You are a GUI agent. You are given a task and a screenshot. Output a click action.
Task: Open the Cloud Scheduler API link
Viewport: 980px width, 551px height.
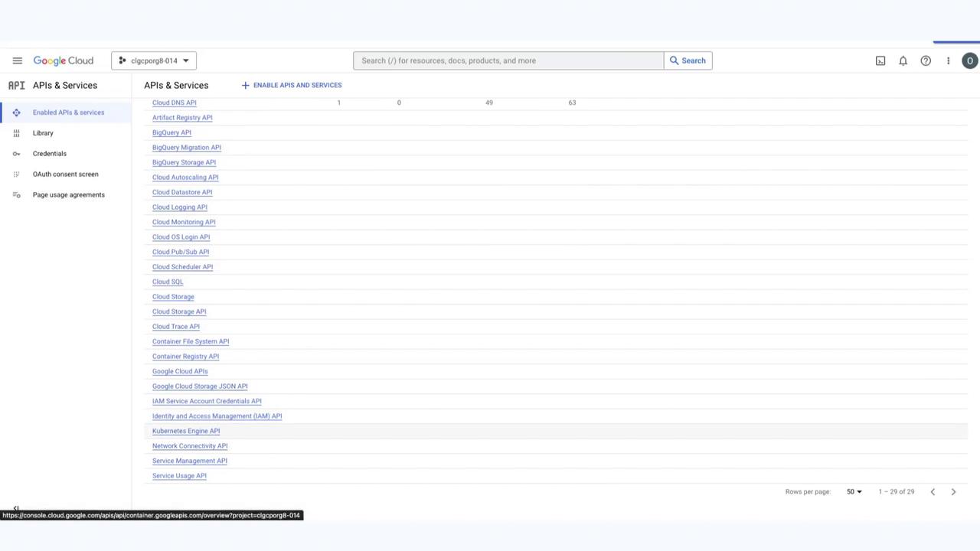[x=182, y=267]
